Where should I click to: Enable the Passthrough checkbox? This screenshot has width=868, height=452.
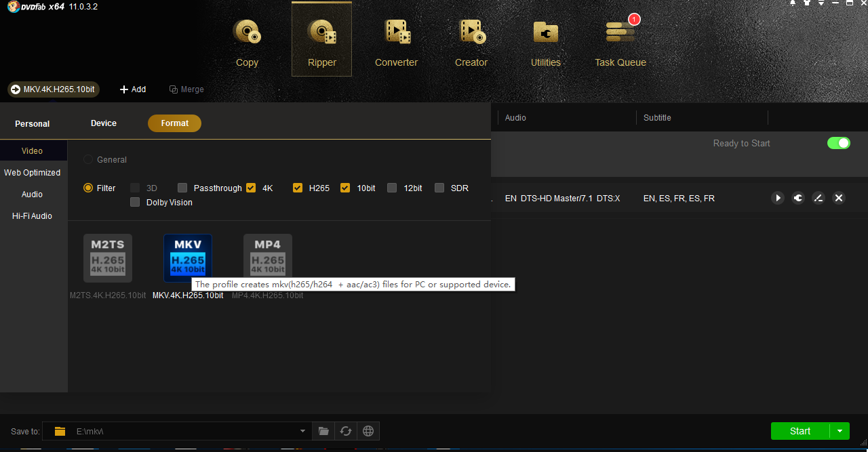pyautogui.click(x=182, y=188)
